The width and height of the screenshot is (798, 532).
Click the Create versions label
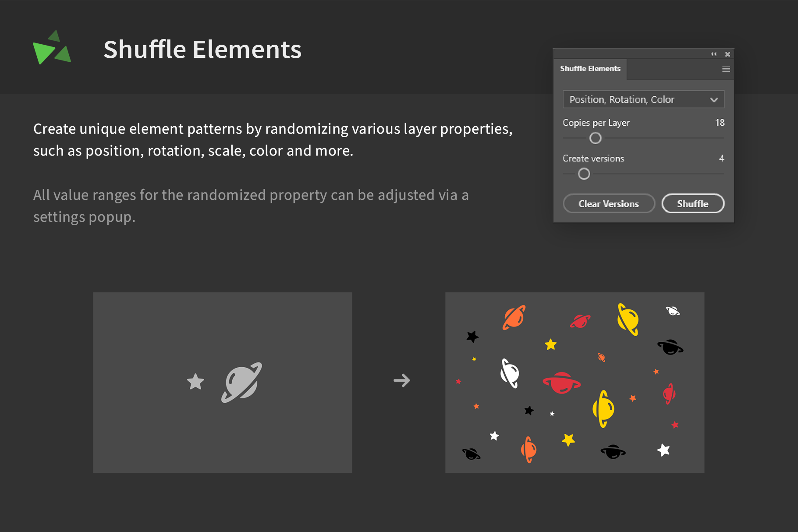click(593, 159)
